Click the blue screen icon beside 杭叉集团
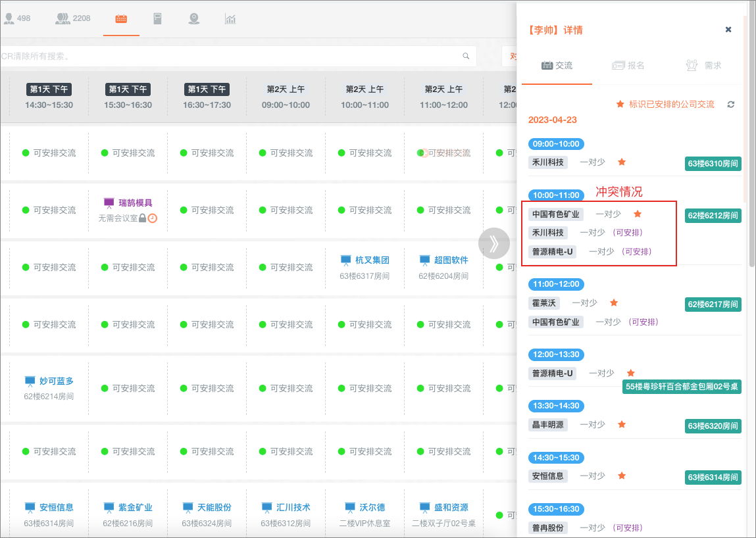The height and width of the screenshot is (538, 756). [x=345, y=260]
